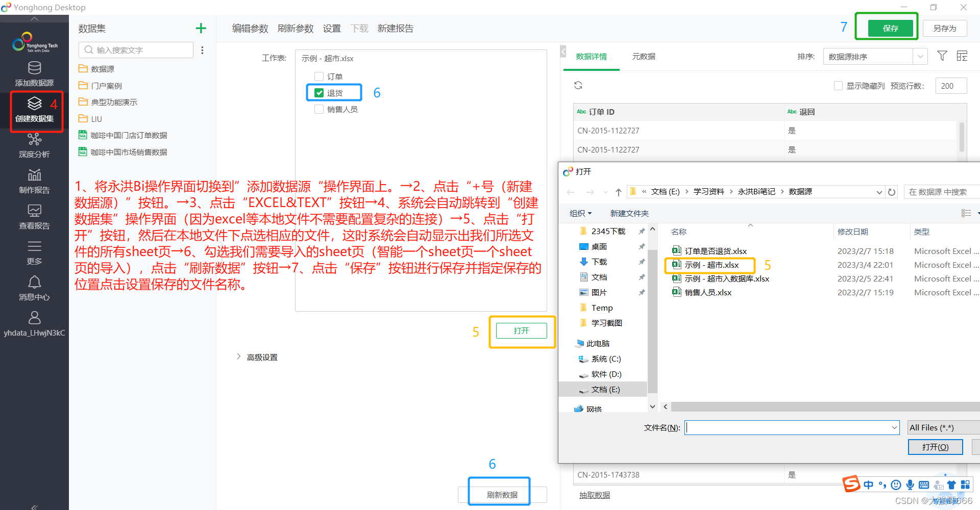Image resolution: width=980 pixels, height=510 pixels.
Task: Click the 打开 button under the worksheet list
Action: pos(522,330)
